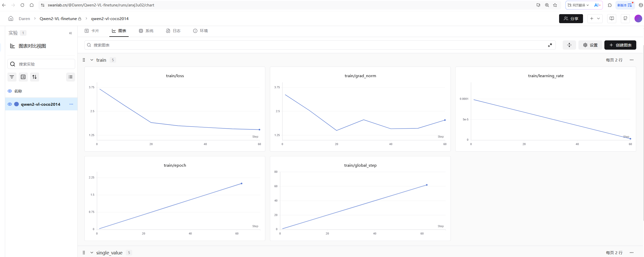
Task: Open the plus dropdown in the header
Action: [x=595, y=19]
